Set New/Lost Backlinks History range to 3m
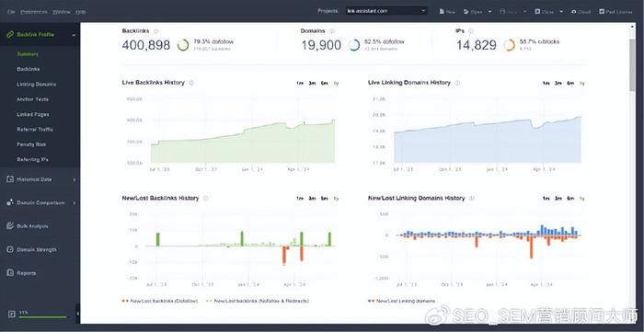The width and height of the screenshot is (644, 332). 312,199
